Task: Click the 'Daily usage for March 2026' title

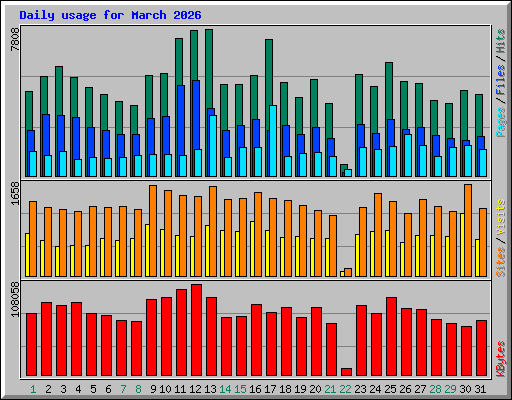Action: click(x=110, y=15)
